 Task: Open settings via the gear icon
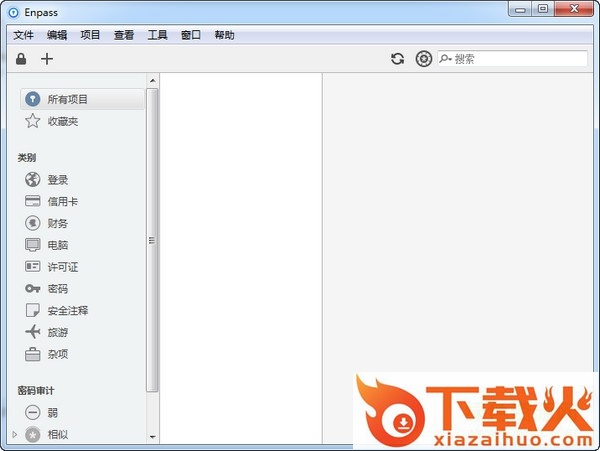click(x=423, y=59)
